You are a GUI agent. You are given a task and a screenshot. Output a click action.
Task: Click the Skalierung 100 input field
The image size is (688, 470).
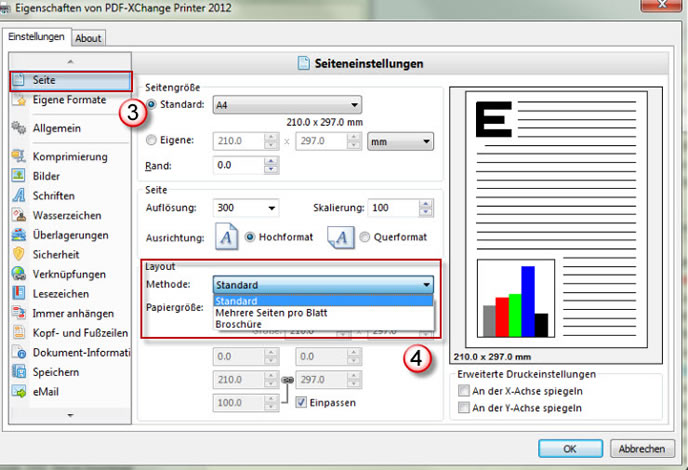394,208
